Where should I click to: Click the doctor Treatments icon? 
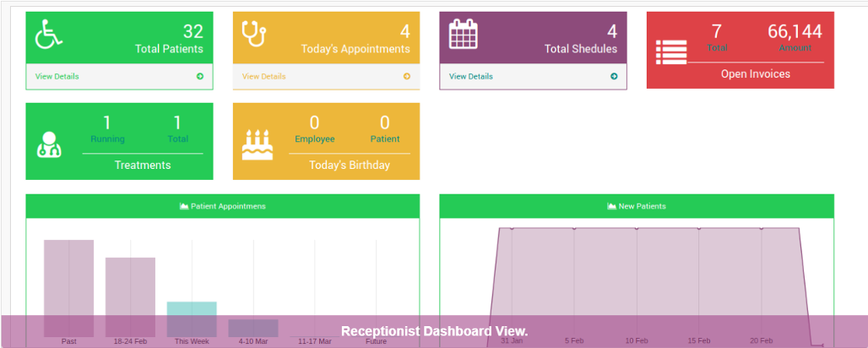pyautogui.click(x=49, y=144)
